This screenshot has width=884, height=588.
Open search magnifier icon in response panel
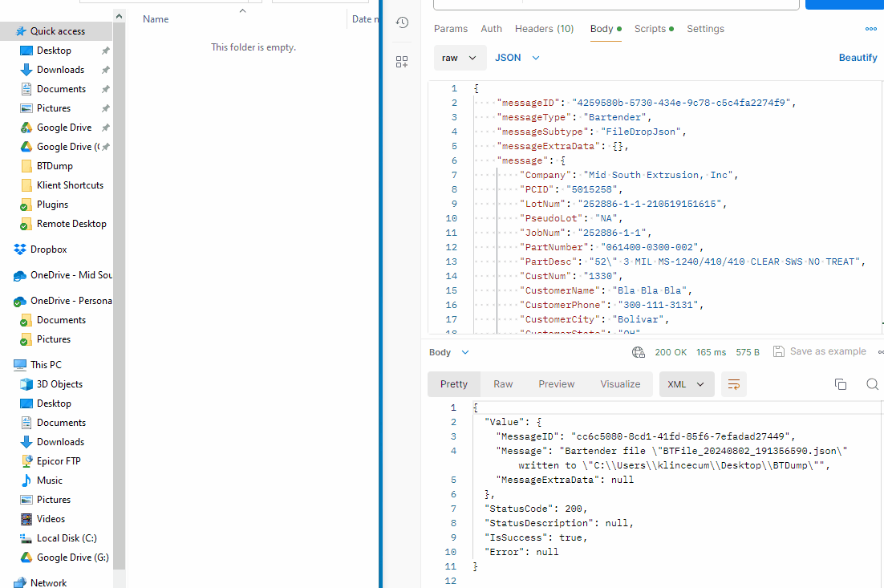coord(872,384)
